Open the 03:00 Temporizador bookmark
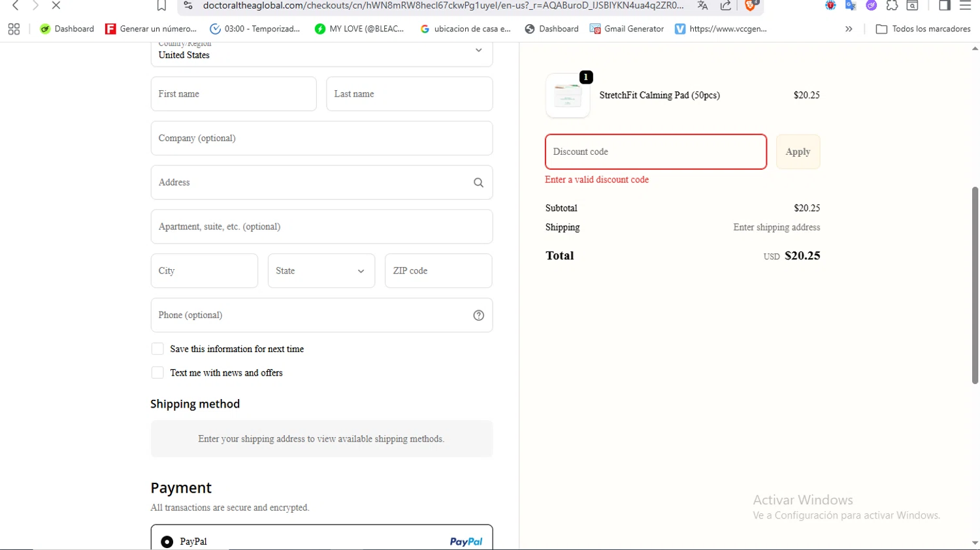Image resolution: width=980 pixels, height=550 pixels. pos(255,29)
